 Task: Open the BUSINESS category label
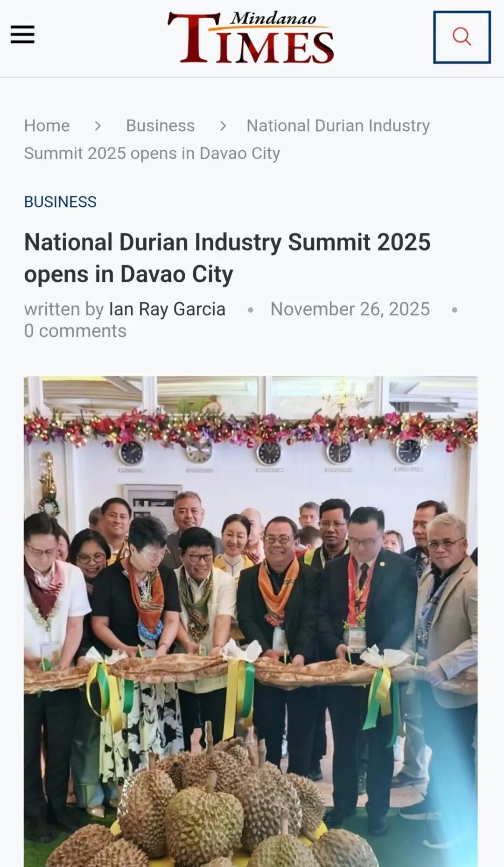(x=60, y=202)
